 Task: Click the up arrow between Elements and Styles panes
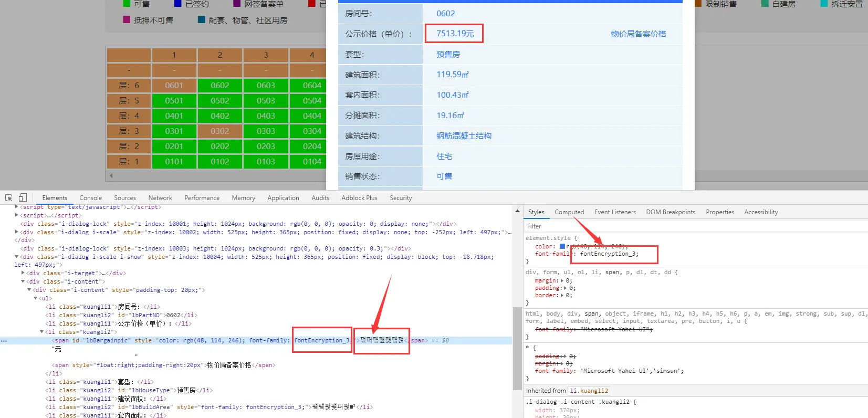point(517,211)
